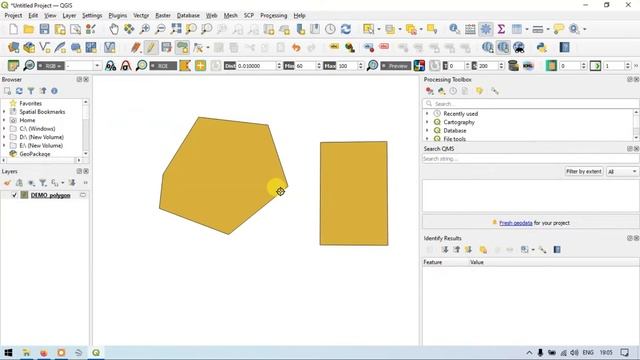Expand C:\ (Windows) drive node
This screenshot has width=640, height=360.
4,129
